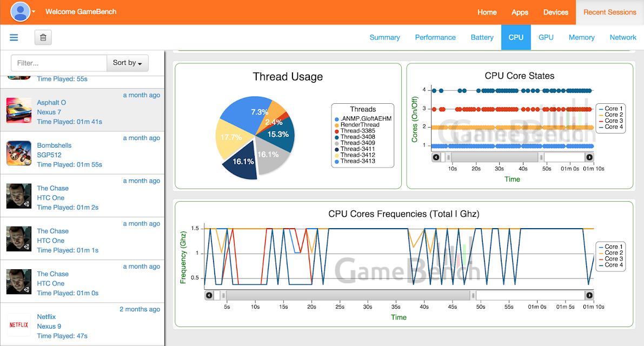Toggle the hamburger sidebar menu
Screen dimensions: 644x346
pos(14,37)
